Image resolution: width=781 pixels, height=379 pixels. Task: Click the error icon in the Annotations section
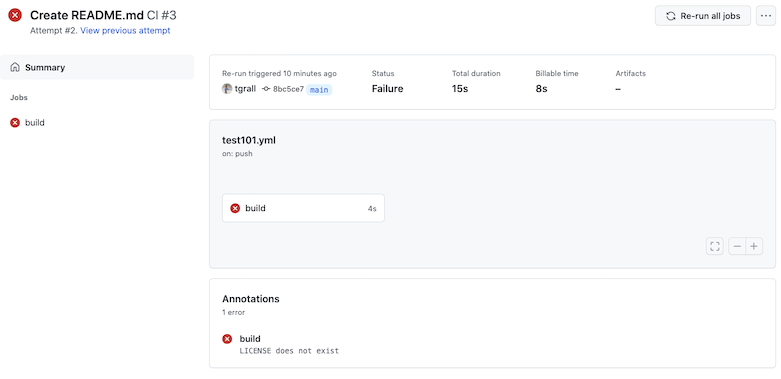(227, 339)
